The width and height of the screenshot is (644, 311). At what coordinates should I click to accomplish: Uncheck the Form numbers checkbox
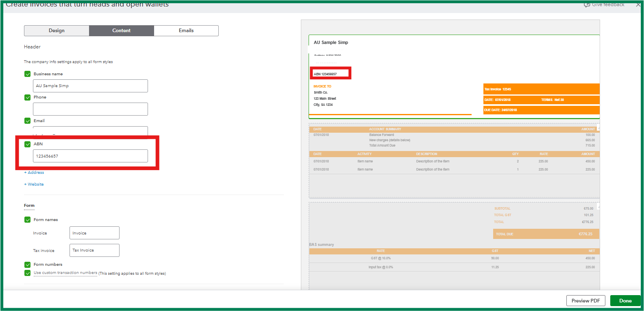[28, 265]
